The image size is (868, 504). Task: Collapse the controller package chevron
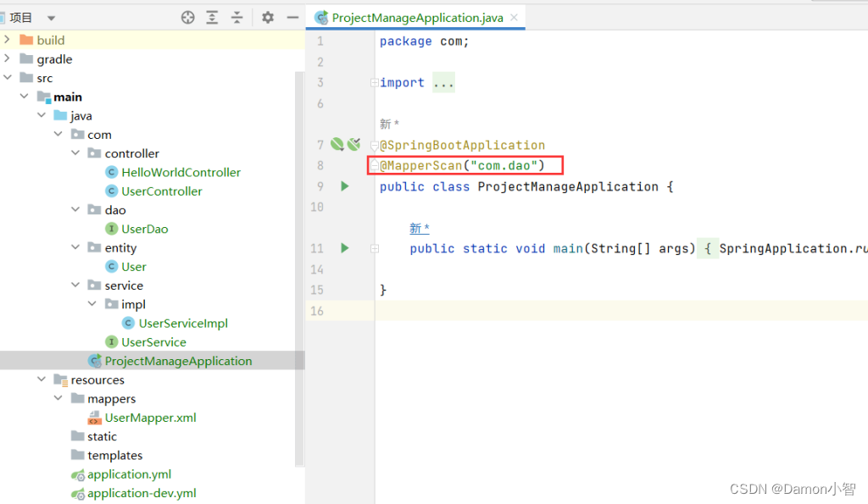(x=75, y=152)
